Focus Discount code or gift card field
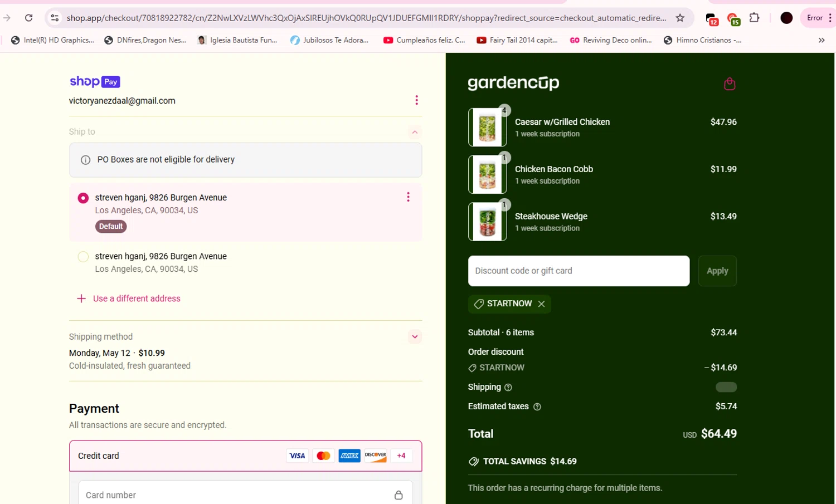Viewport: 836px width, 504px height. [579, 271]
